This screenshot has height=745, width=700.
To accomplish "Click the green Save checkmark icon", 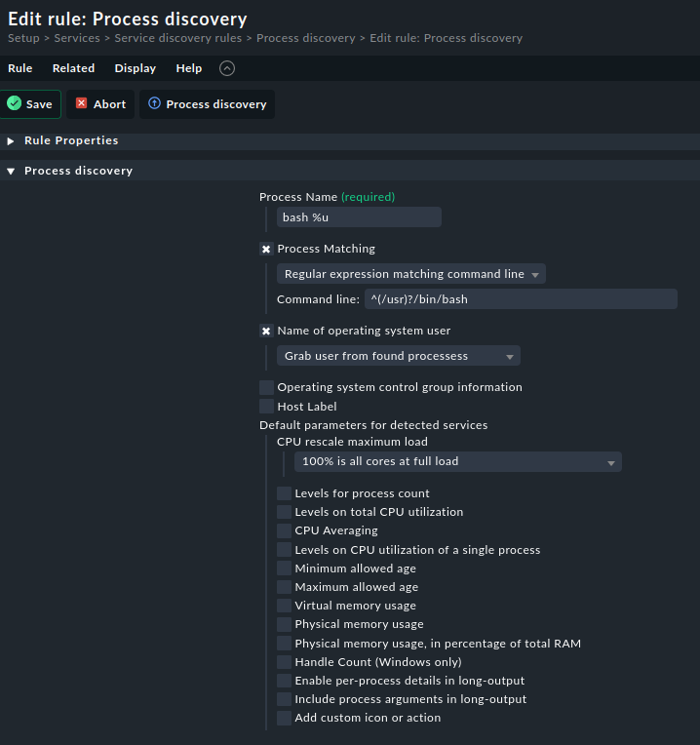I will click(15, 103).
